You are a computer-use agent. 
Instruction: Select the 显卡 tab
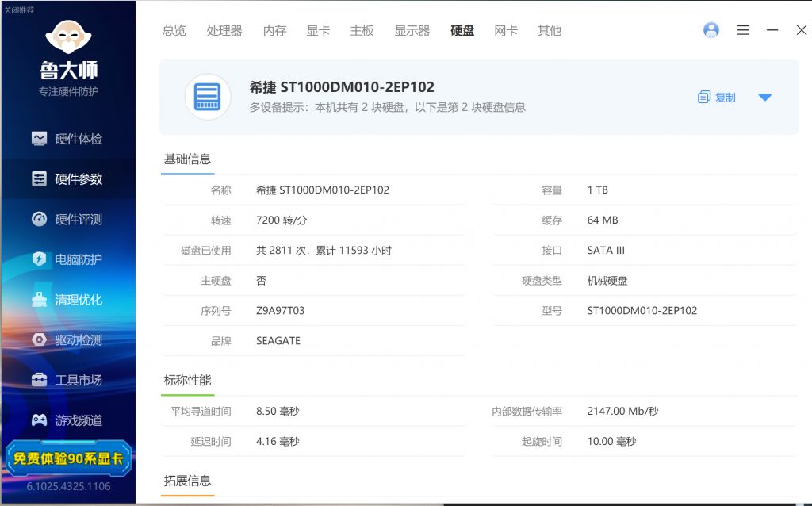(x=318, y=31)
